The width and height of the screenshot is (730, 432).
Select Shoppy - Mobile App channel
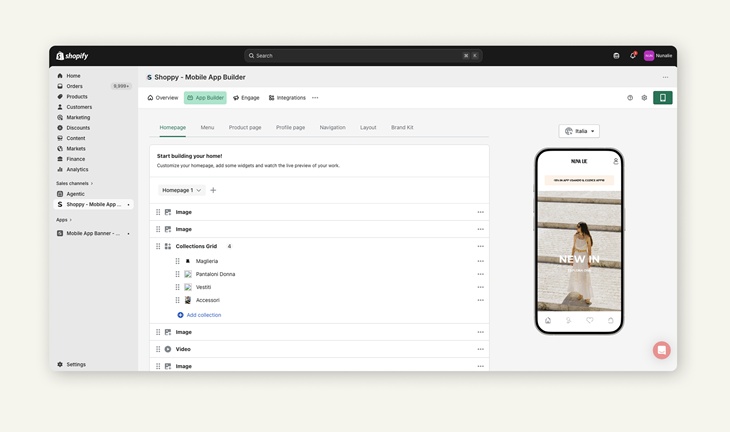coord(94,204)
